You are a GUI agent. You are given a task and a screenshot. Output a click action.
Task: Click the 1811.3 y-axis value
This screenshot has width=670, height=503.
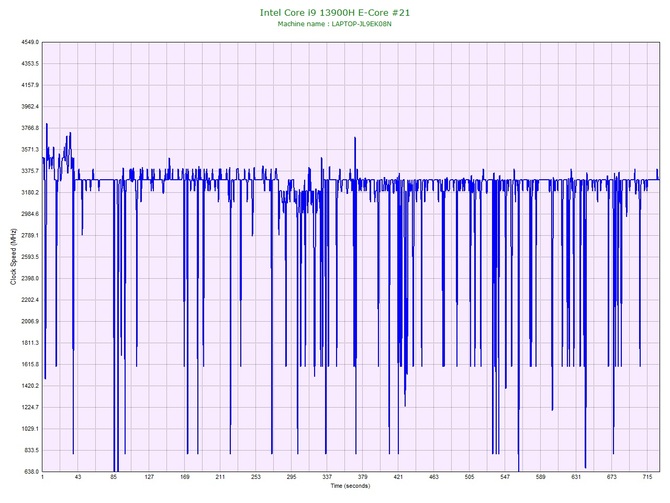pos(30,343)
